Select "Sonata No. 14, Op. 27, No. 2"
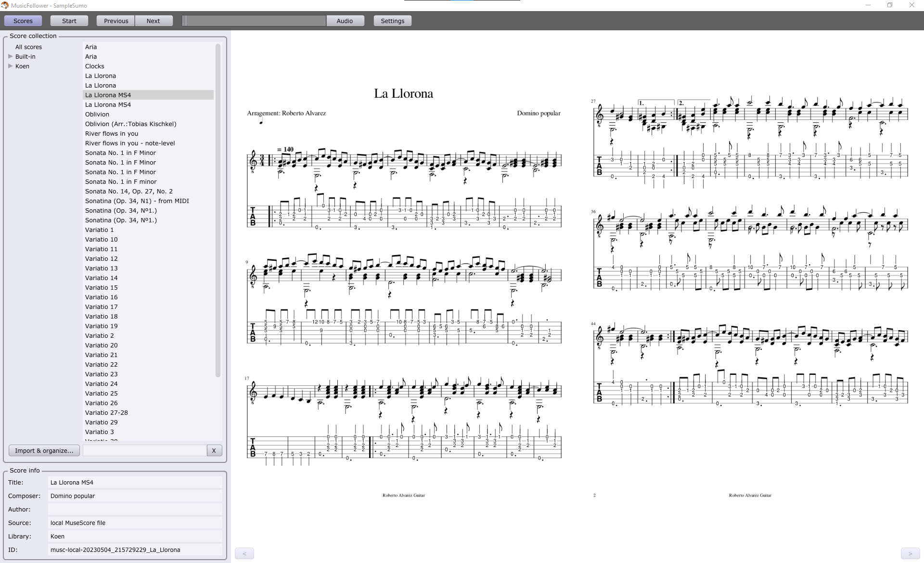924x563 pixels. point(129,191)
